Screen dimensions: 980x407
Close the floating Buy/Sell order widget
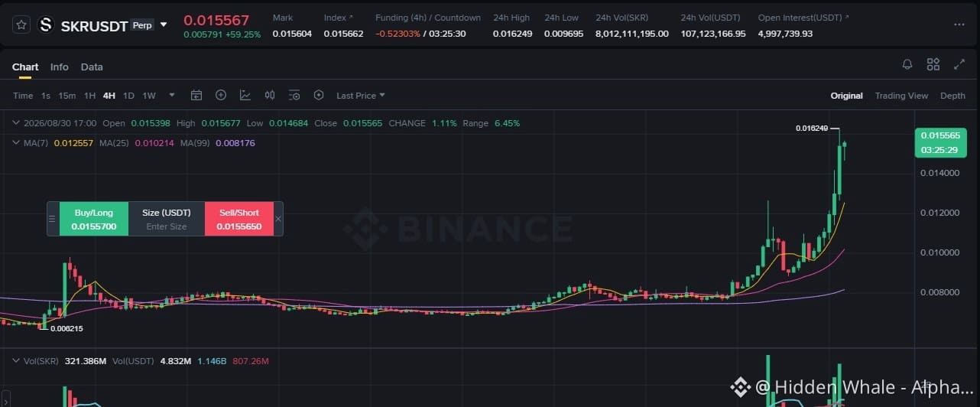click(278, 219)
